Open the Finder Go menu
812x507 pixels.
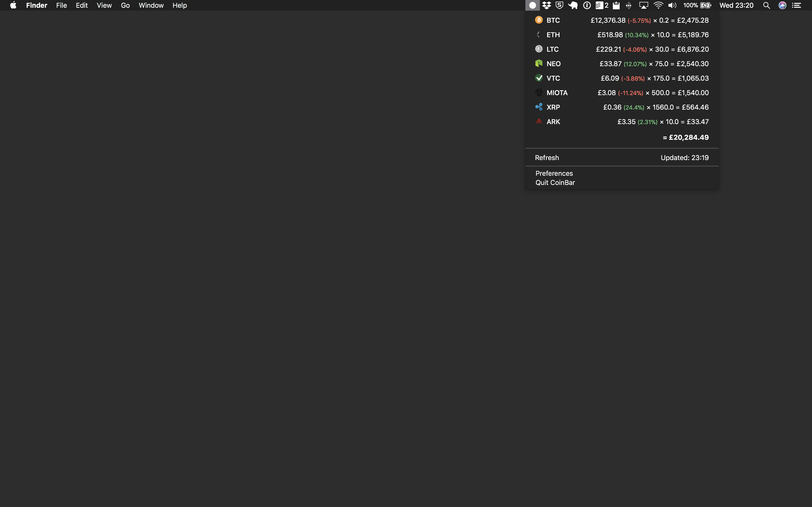point(125,5)
